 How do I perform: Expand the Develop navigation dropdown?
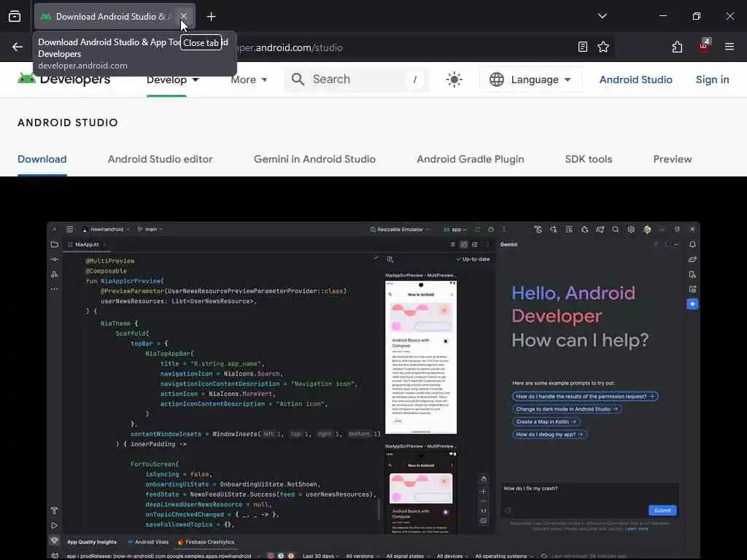coord(172,79)
